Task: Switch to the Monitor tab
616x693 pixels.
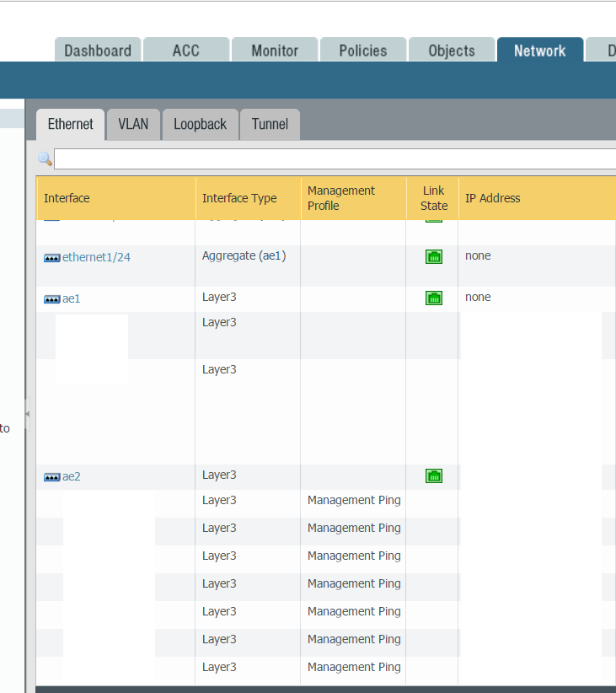Action: pyautogui.click(x=275, y=51)
